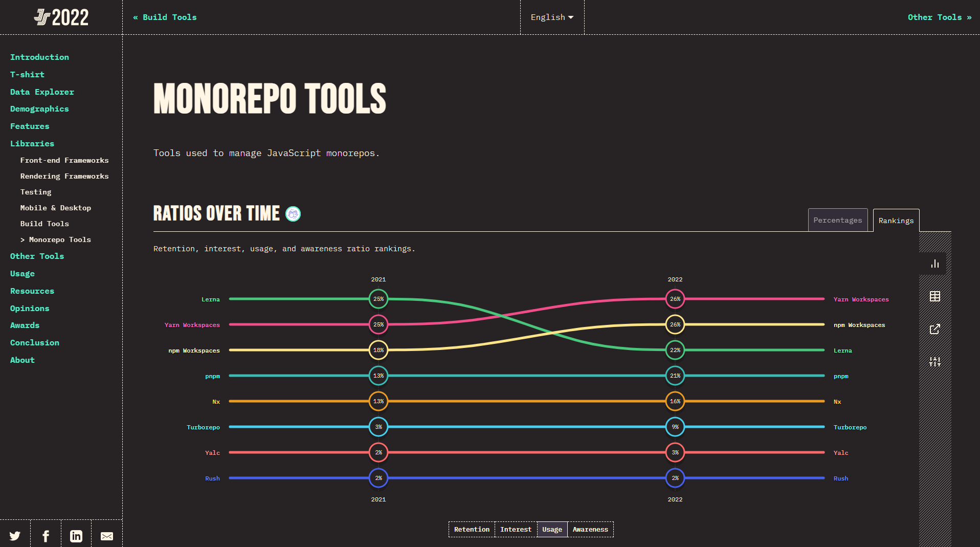Select the 2021 Lerna 25% node
Viewport: 980px width, 547px height.
click(x=378, y=299)
